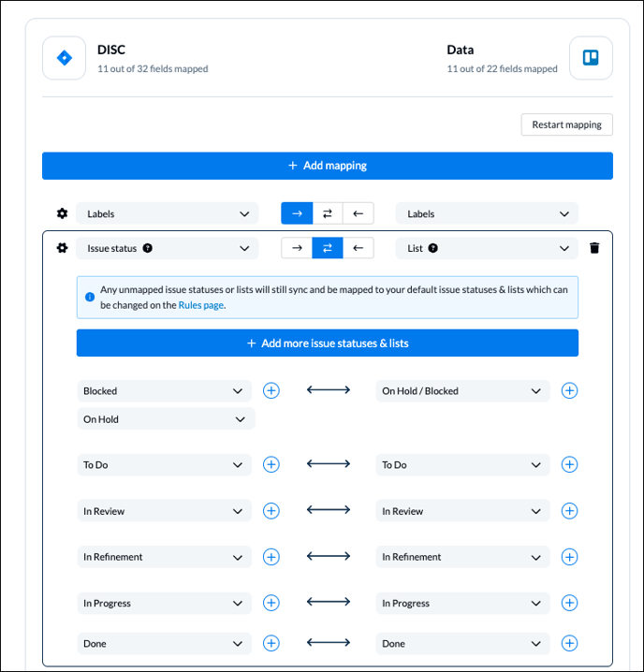Click the Add mapping button
The width and height of the screenshot is (644, 672).
pos(328,166)
